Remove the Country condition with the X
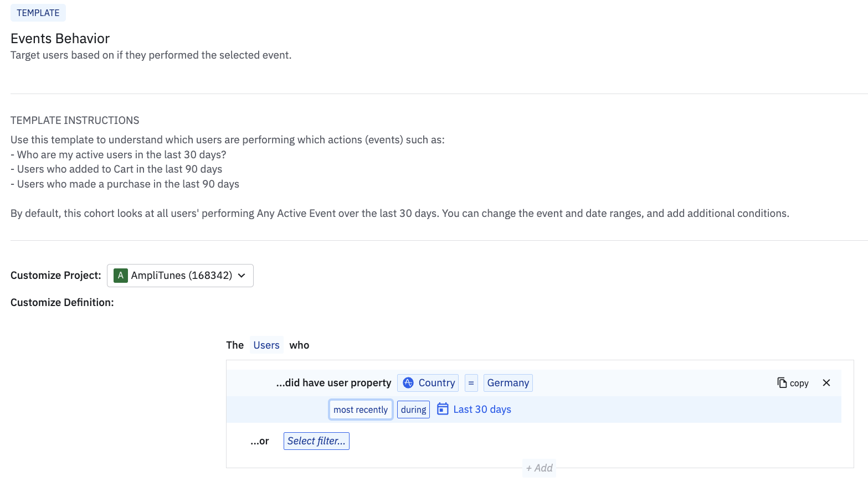 [x=826, y=383]
